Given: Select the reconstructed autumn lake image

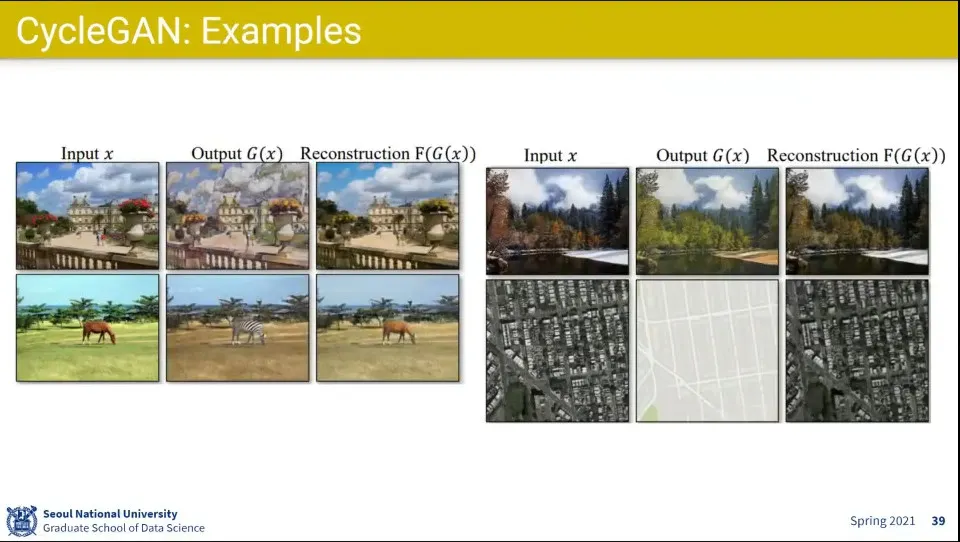Looking at the screenshot, I should coord(857,221).
